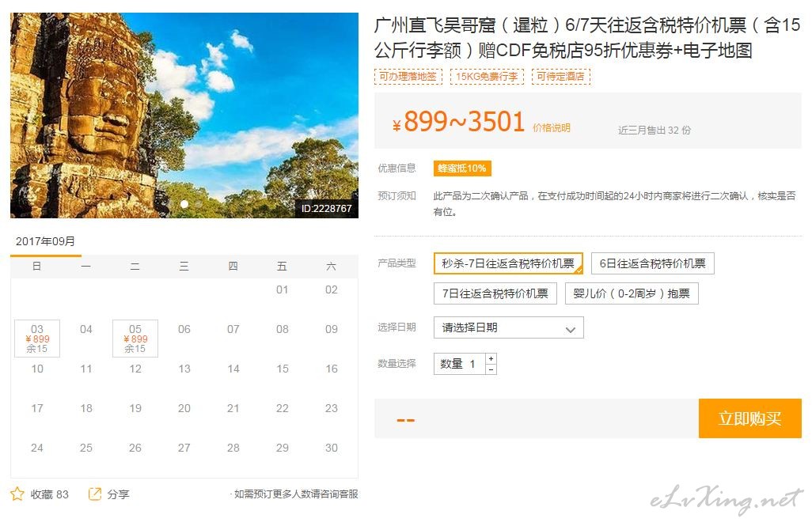The width and height of the screenshot is (812, 526).
Task: Select 秒杀-7日往返含税特价机票 product type
Action: click(x=509, y=263)
